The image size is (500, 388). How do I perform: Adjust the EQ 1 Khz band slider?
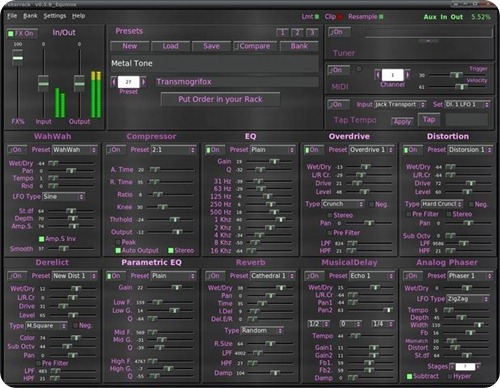270,220
